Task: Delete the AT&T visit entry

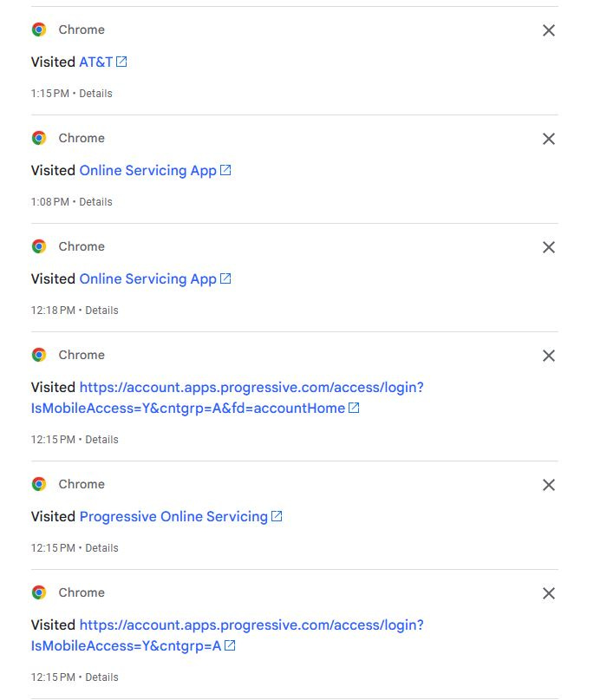Action: [548, 30]
